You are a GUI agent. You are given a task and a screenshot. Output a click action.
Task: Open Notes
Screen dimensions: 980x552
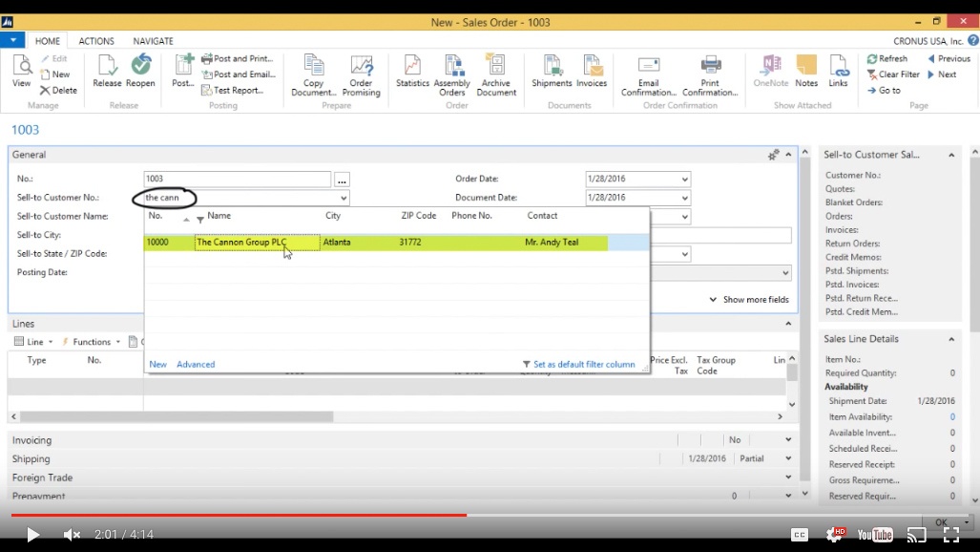pyautogui.click(x=806, y=72)
